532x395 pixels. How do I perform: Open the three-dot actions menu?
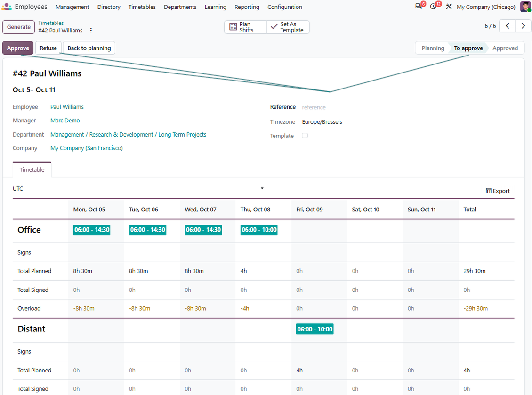(x=91, y=30)
